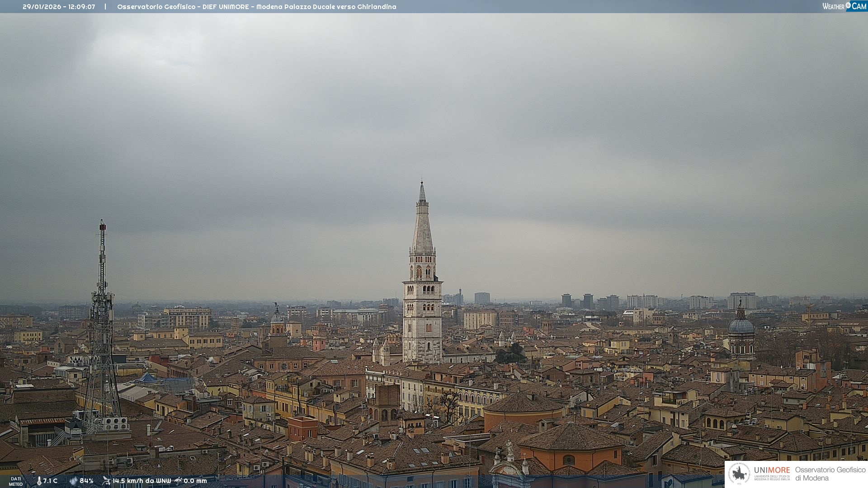This screenshot has width=868, height=488.
Task: Click the UNIMORE logo wordmark
Action: [772, 470]
